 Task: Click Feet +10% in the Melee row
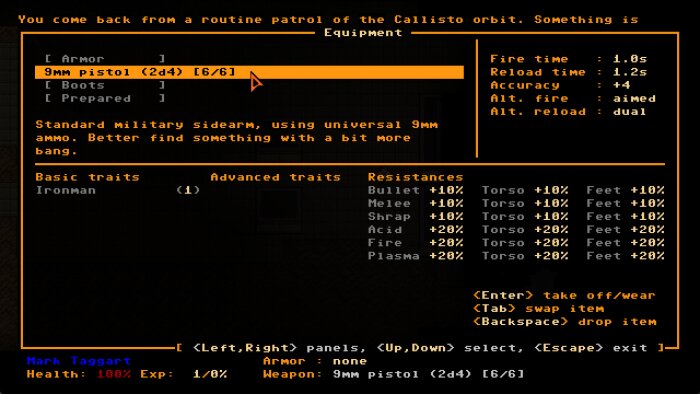click(625, 203)
